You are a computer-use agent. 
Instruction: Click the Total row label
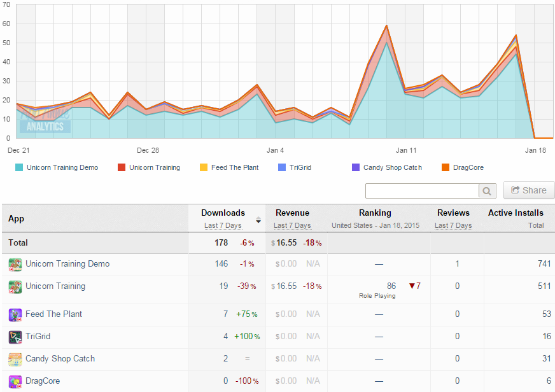(18, 242)
